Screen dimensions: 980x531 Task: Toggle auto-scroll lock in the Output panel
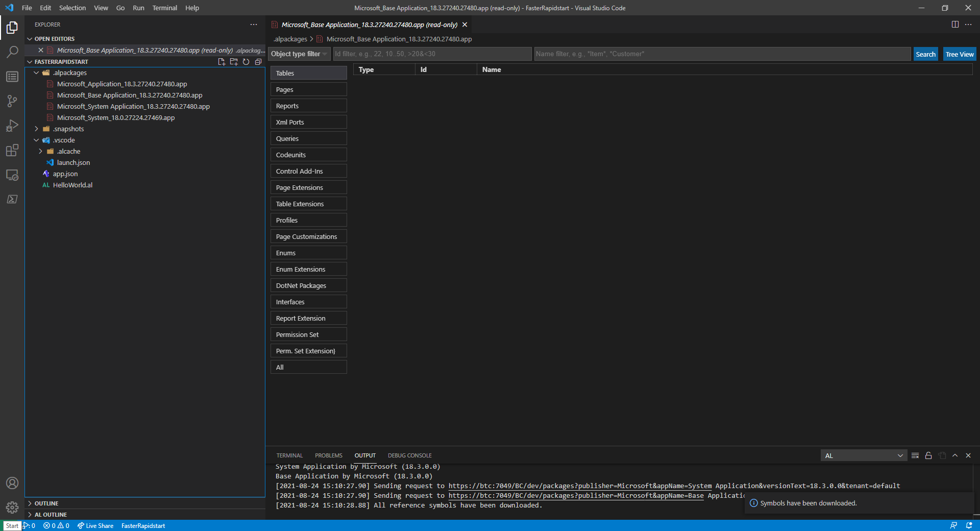pyautogui.click(x=928, y=455)
